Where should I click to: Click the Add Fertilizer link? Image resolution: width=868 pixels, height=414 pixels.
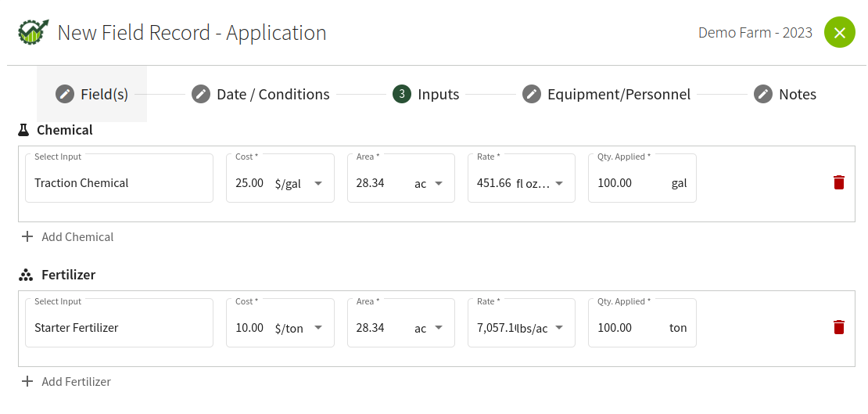[x=66, y=381]
